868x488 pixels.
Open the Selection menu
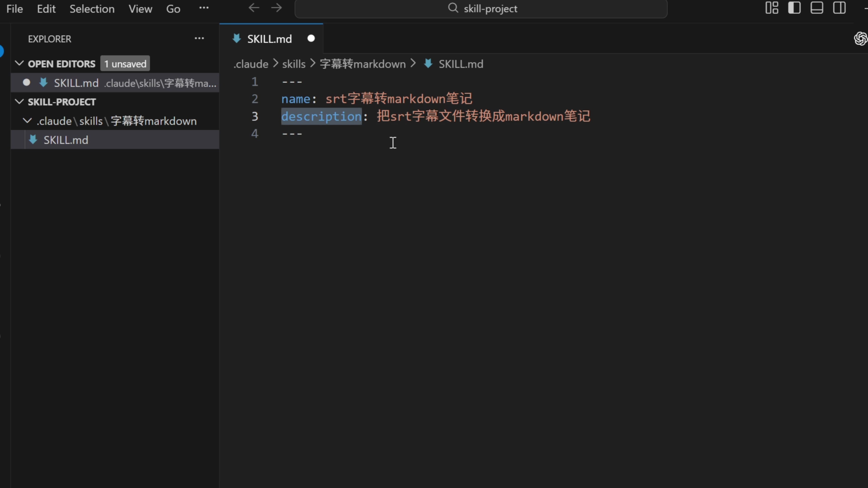click(92, 9)
